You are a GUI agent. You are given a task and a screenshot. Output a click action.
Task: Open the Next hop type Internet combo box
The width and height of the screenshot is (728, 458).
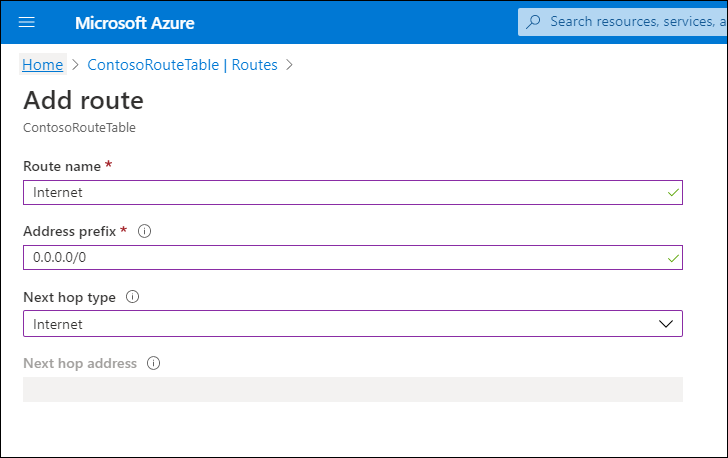pos(340,324)
